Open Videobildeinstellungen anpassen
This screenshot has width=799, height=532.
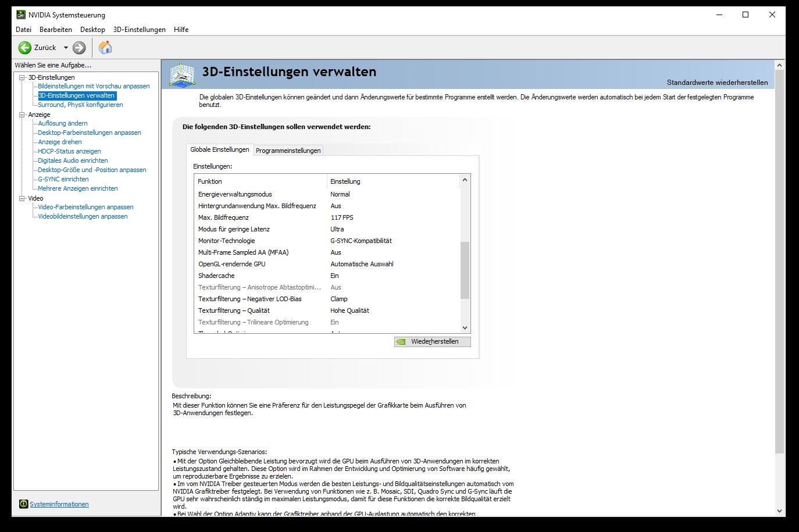point(83,216)
